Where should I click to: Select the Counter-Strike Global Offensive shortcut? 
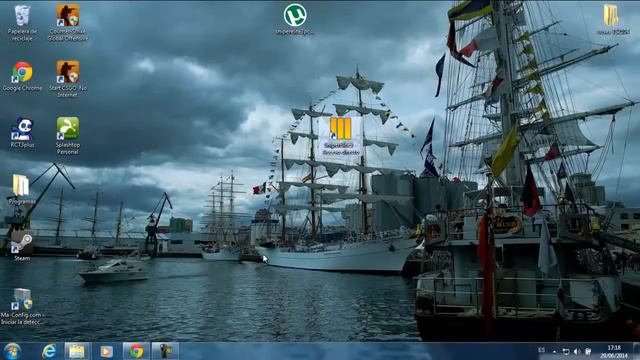coord(68,22)
